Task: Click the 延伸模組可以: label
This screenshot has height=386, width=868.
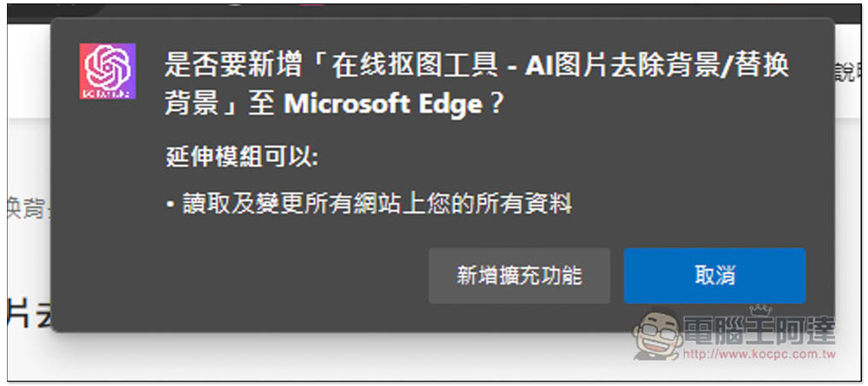Action: pos(242,157)
